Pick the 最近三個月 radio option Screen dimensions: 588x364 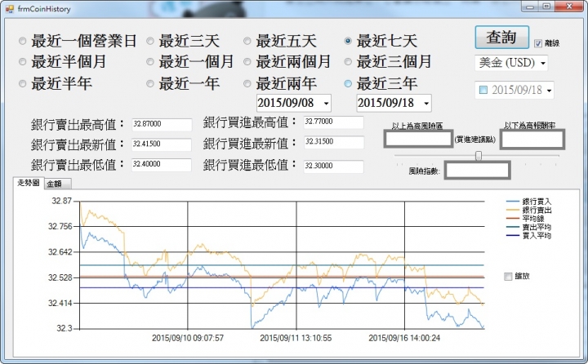tap(349, 62)
